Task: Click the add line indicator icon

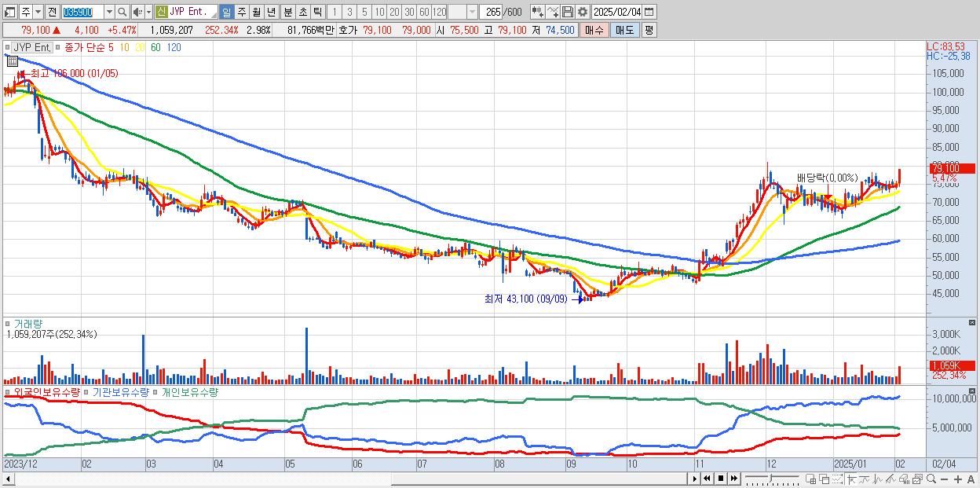Action: click(553, 12)
